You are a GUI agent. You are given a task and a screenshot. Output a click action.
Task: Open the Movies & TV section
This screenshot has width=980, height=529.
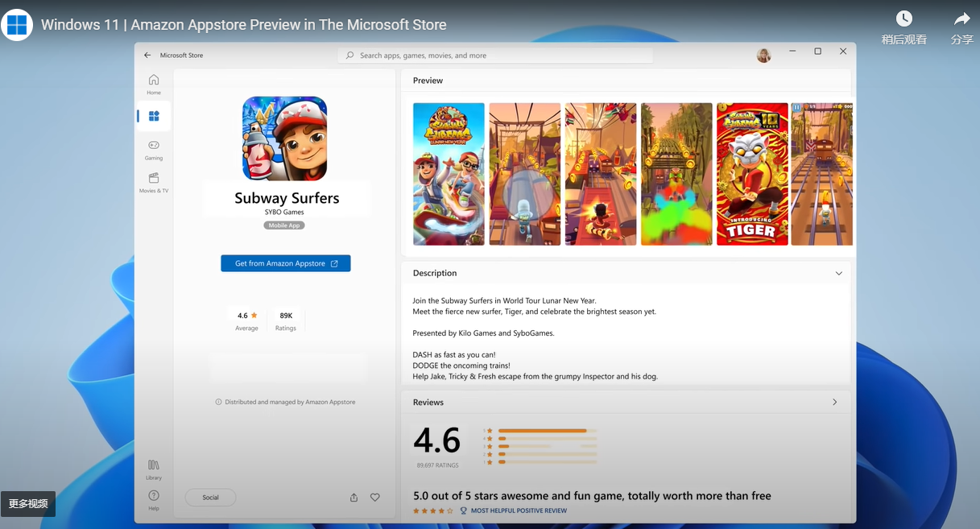[x=154, y=183]
